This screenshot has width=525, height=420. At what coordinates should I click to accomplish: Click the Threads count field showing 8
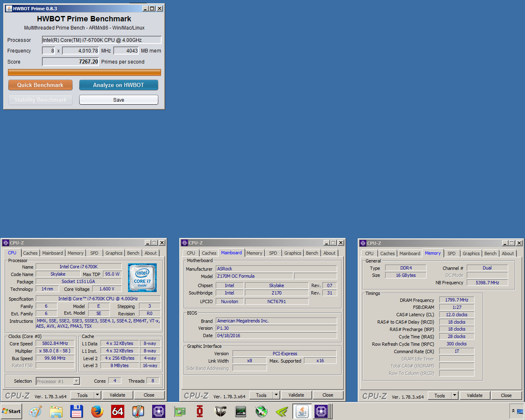pyautogui.click(x=153, y=381)
